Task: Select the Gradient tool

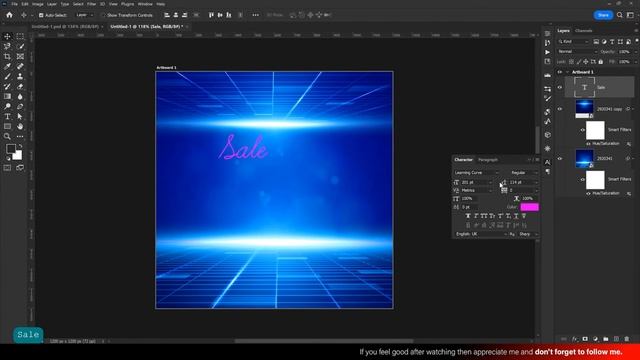Action: [7, 96]
